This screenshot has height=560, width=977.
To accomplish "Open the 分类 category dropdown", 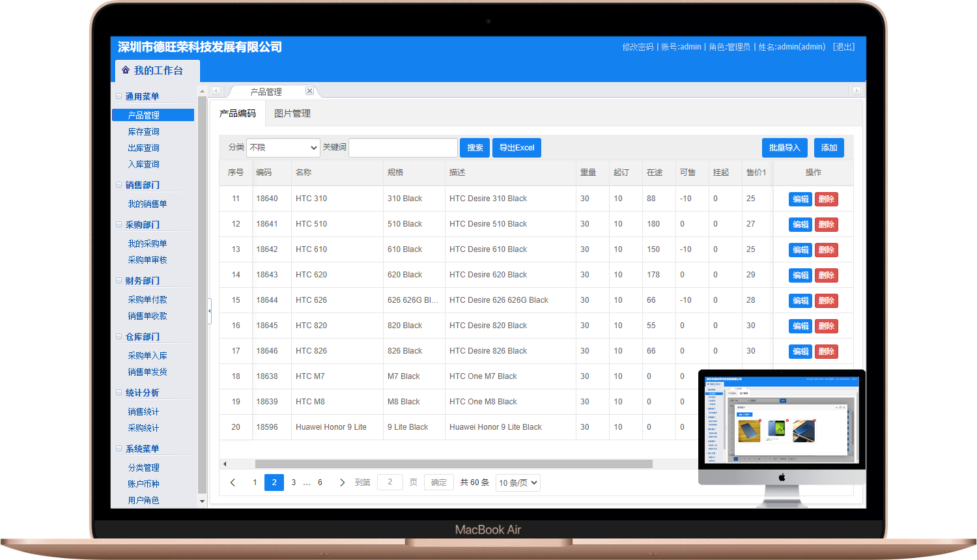I will [x=283, y=148].
